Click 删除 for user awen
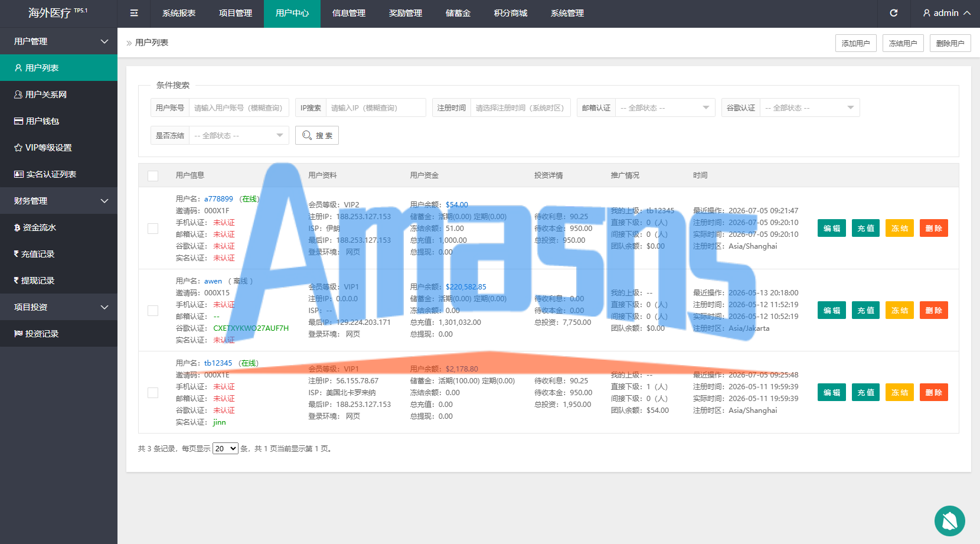The height and width of the screenshot is (544, 980). [x=934, y=310]
